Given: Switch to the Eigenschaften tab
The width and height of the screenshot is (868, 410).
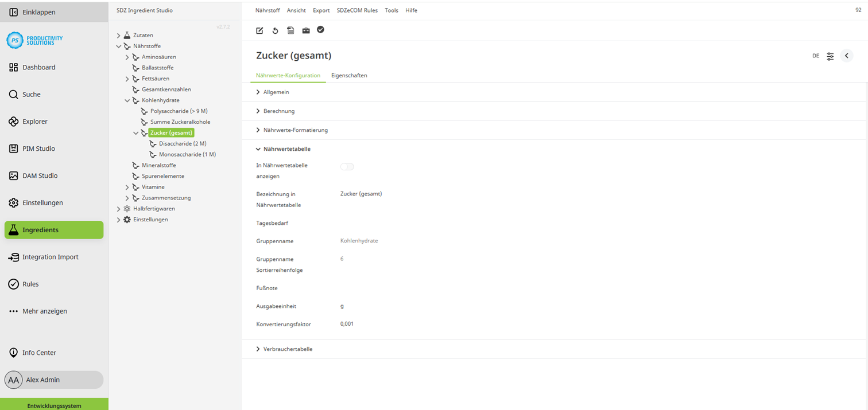Looking at the screenshot, I should [x=349, y=75].
